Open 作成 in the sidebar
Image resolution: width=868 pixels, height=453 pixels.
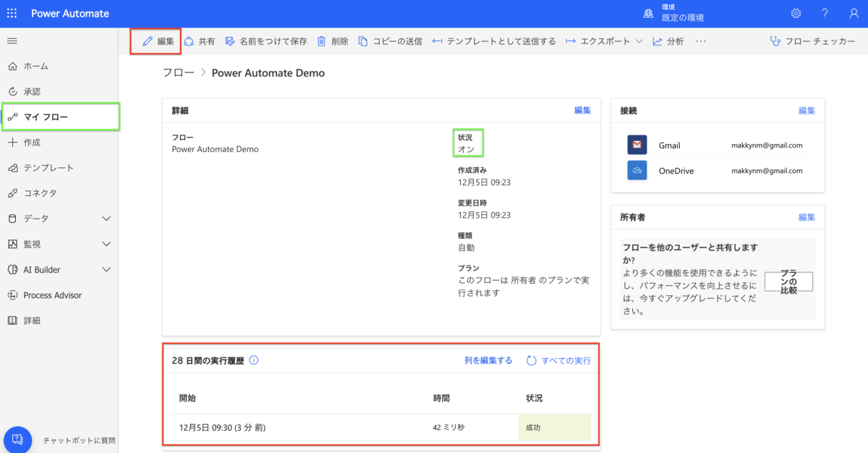tap(32, 142)
